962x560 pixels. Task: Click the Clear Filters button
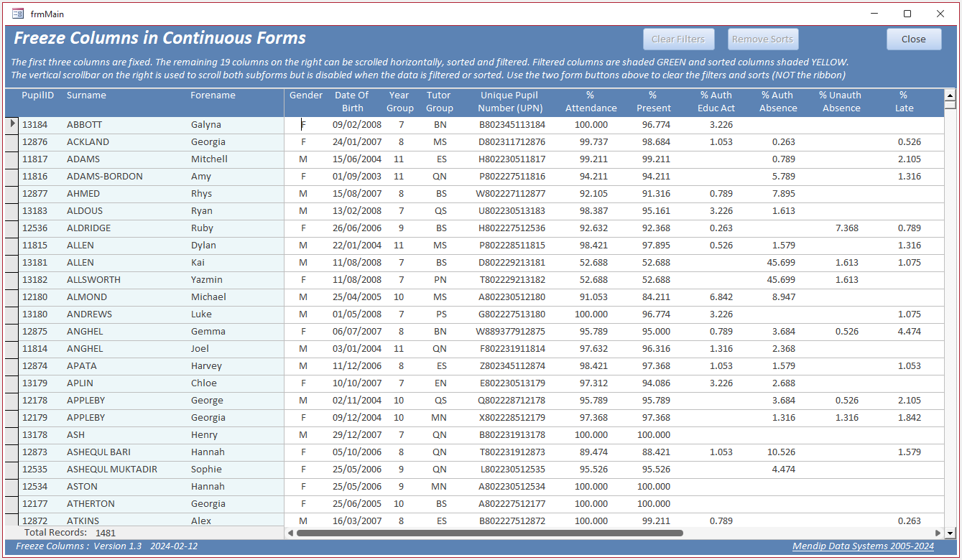678,39
